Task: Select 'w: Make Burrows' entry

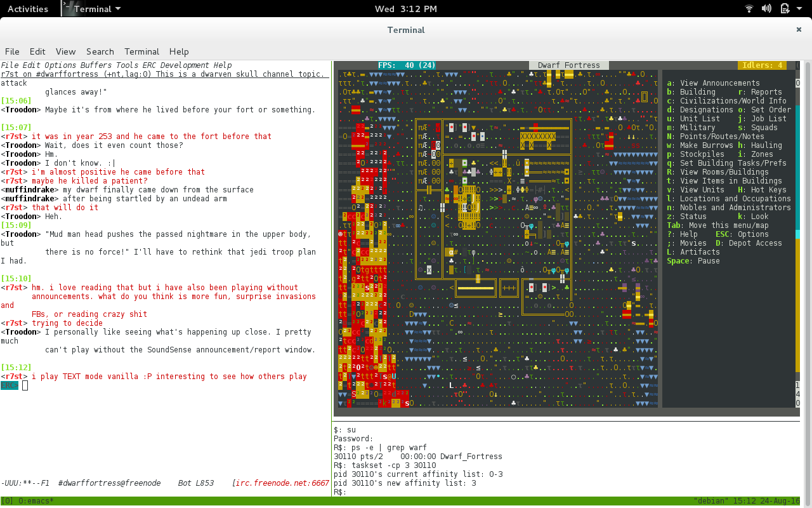Action: tap(700, 145)
